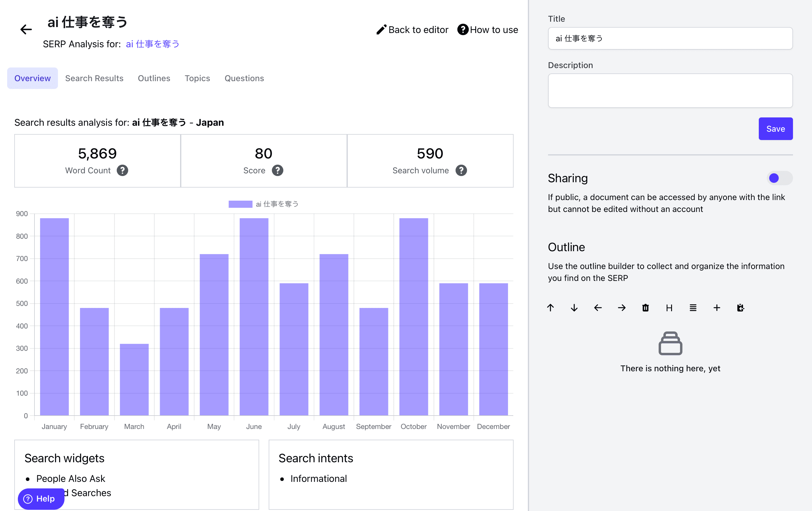Toggle the chart legend color swatch
Screen dimensions: 812x511
click(x=240, y=204)
